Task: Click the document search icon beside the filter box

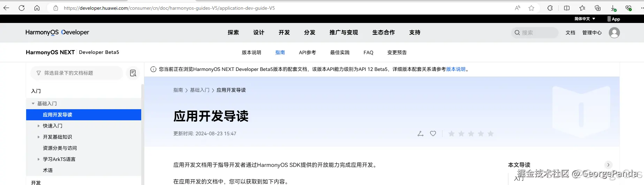Action: pyautogui.click(x=133, y=73)
